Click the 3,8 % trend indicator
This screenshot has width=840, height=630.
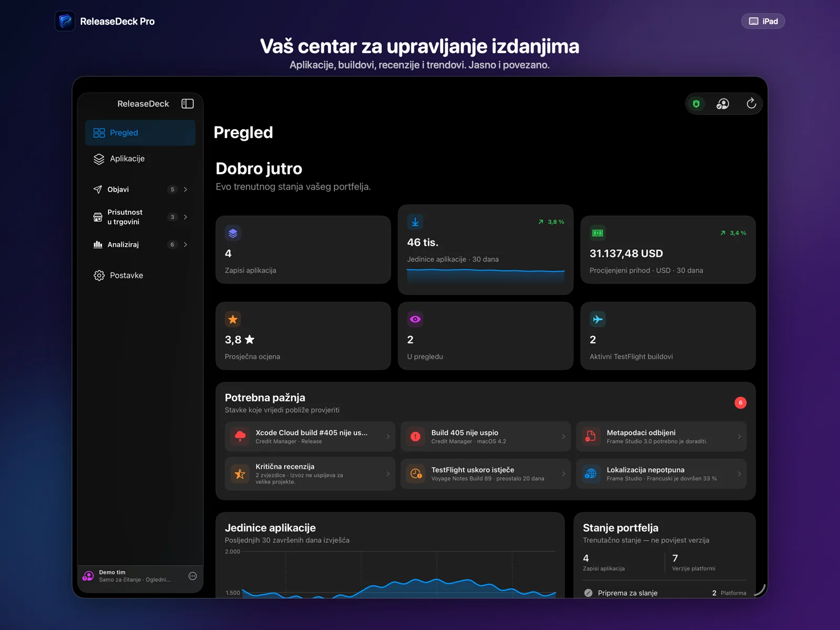coord(551,222)
